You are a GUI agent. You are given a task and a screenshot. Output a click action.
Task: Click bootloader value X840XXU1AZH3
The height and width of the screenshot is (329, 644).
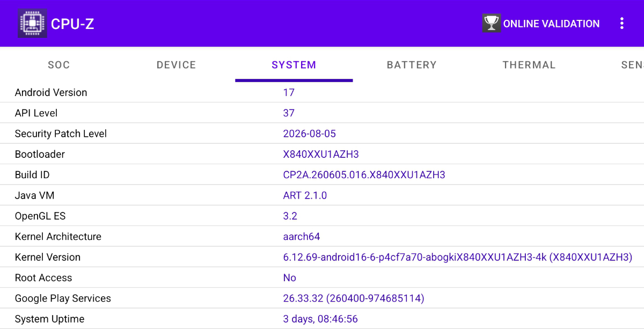(321, 154)
